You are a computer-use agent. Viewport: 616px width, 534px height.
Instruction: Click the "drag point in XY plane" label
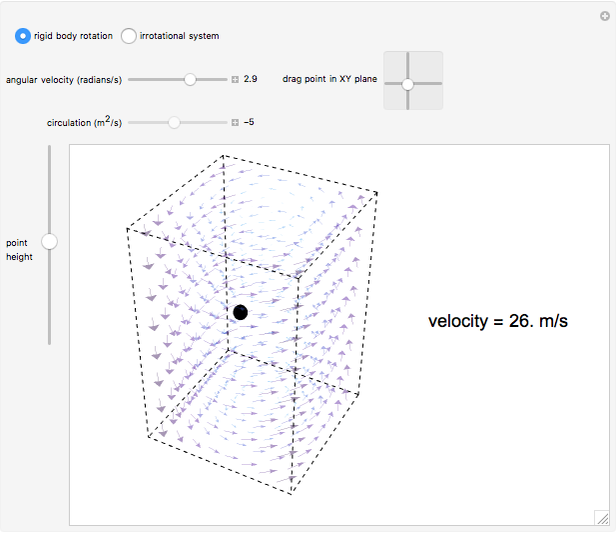click(330, 78)
